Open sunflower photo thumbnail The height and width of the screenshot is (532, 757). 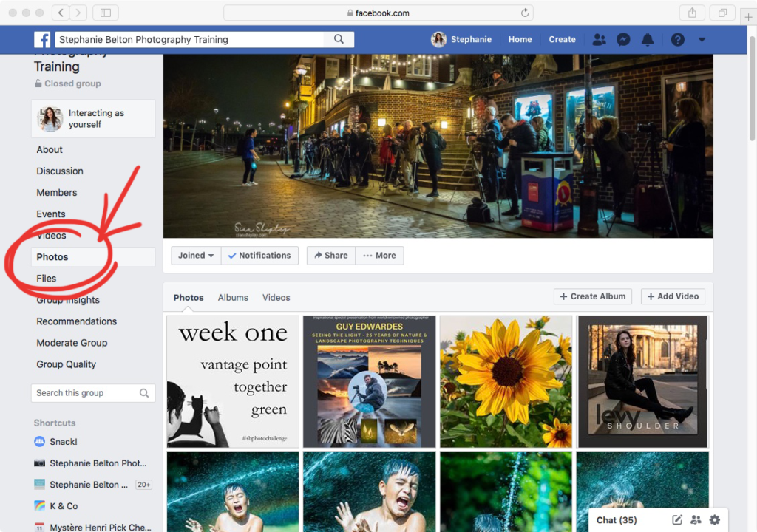tap(506, 381)
